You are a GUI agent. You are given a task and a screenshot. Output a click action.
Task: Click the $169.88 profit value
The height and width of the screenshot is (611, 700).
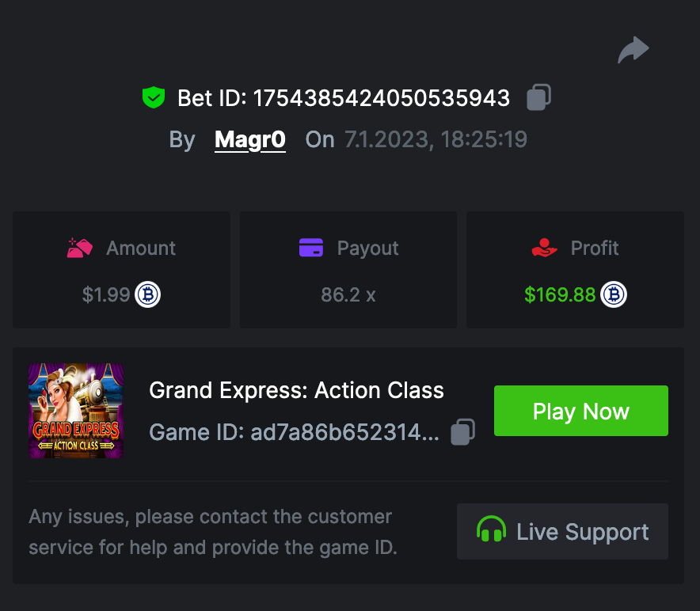coord(559,295)
